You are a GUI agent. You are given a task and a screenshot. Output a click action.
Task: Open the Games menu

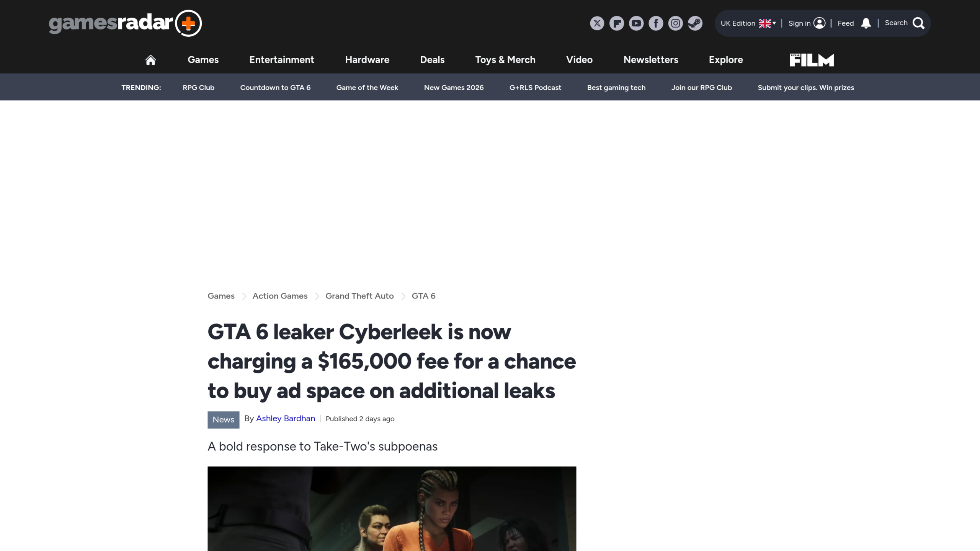click(x=203, y=60)
